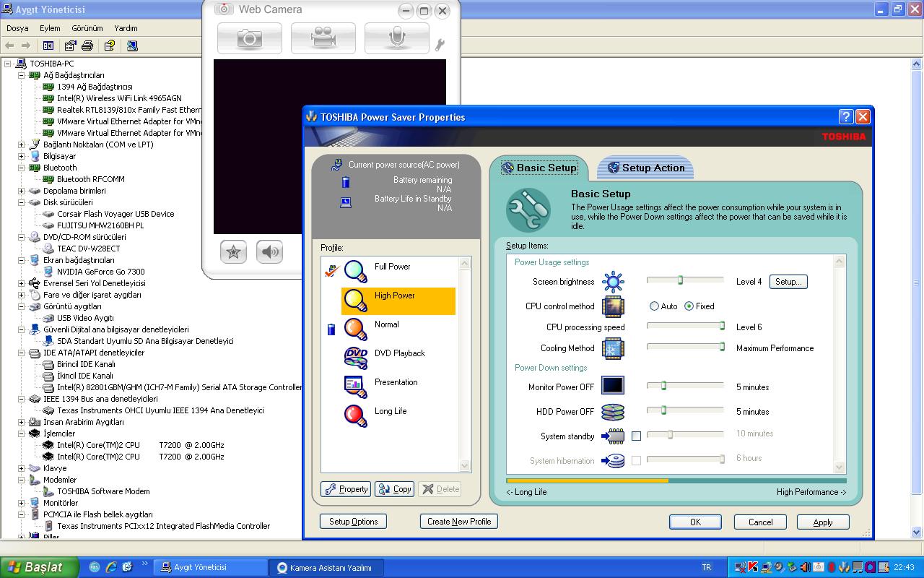Collapse the Bluetooth tree node

click(22, 168)
